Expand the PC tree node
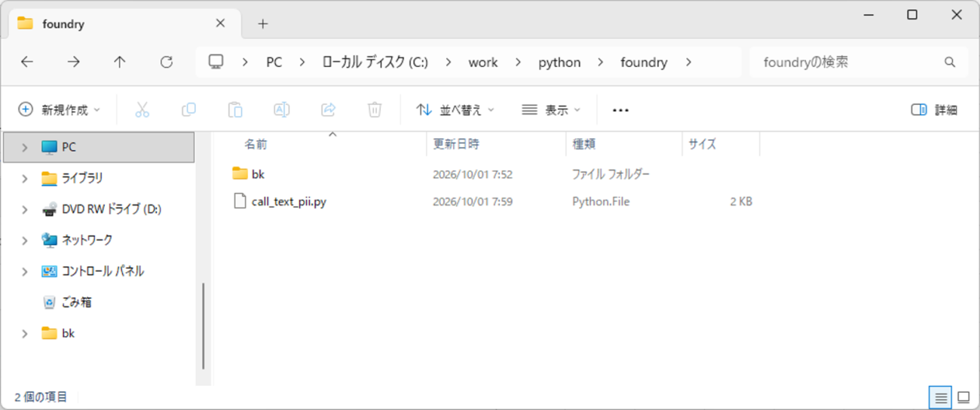The width and height of the screenshot is (980, 410). point(25,148)
